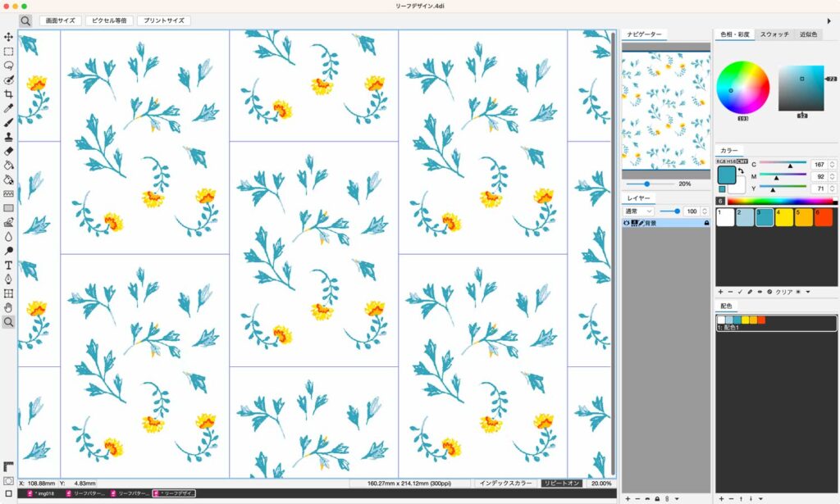Click the add layer plus icon under Layers panel
The height and width of the screenshot is (504, 840).
pyautogui.click(x=628, y=498)
